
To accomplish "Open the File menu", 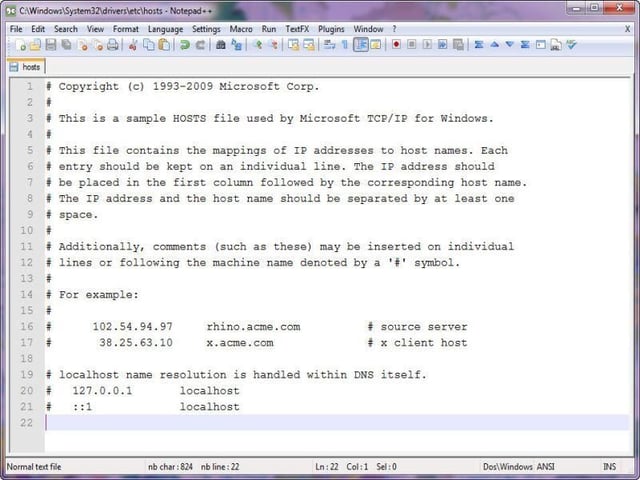I will [16, 29].
